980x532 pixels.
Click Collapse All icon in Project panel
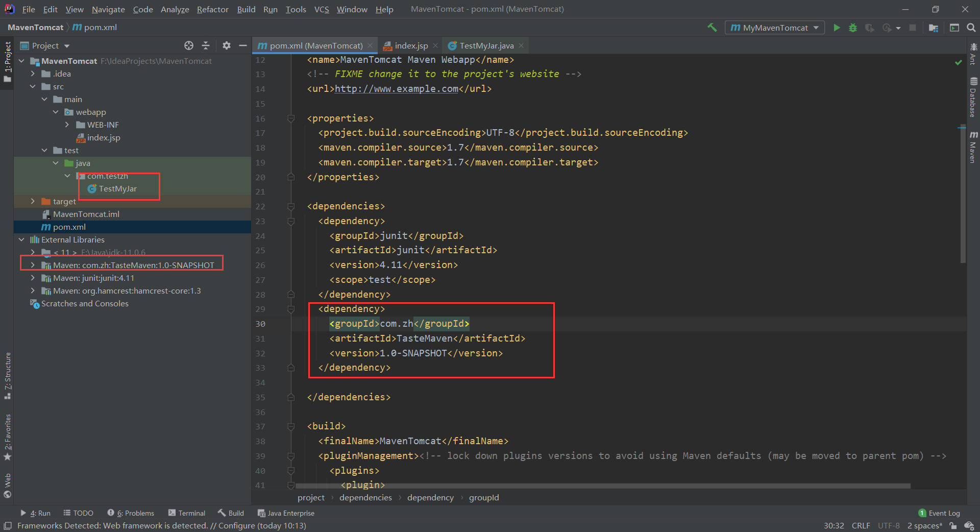tap(206, 45)
